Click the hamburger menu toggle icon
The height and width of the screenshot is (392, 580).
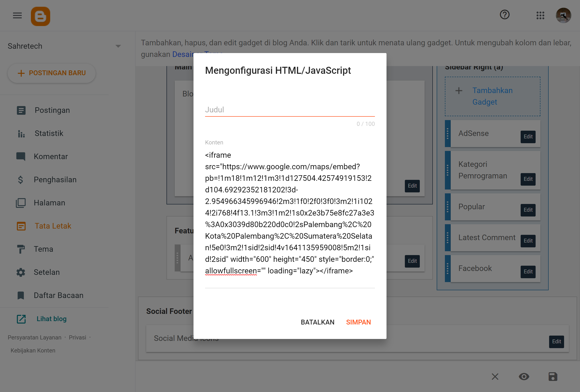[x=17, y=15]
